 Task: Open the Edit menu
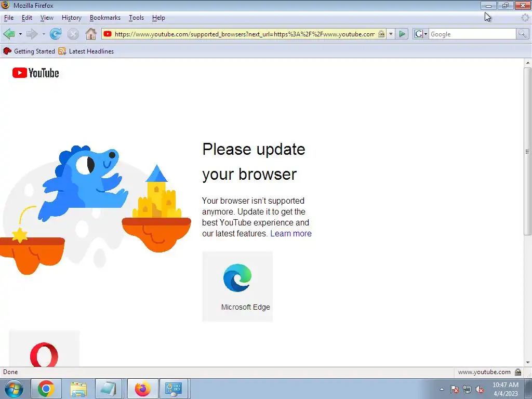(27, 18)
